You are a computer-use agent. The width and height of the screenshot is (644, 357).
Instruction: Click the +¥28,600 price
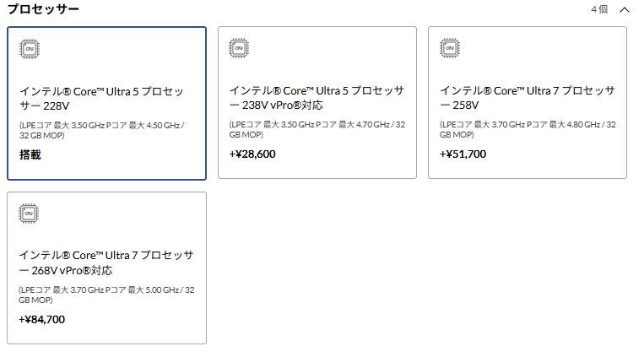[x=252, y=154]
